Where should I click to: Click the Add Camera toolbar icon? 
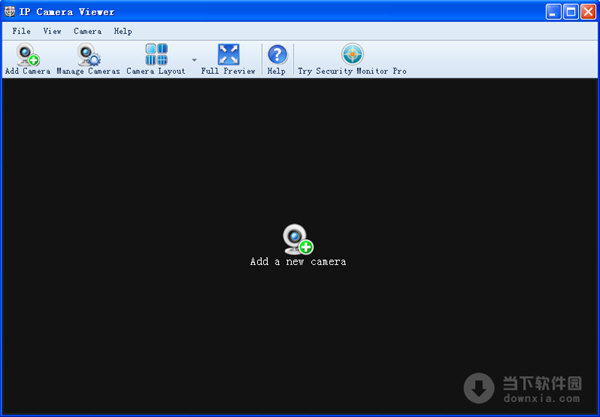pyautogui.click(x=28, y=55)
